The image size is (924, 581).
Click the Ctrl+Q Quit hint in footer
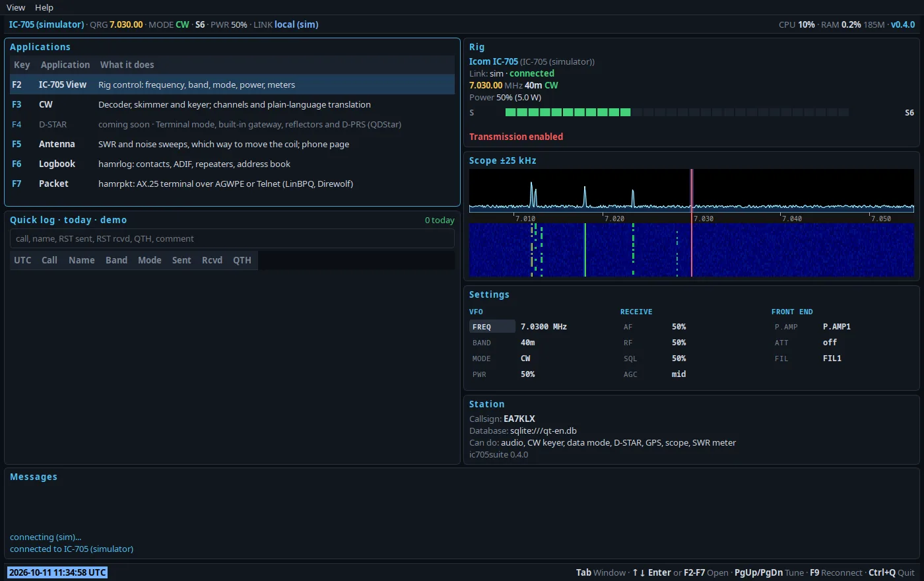(892, 572)
